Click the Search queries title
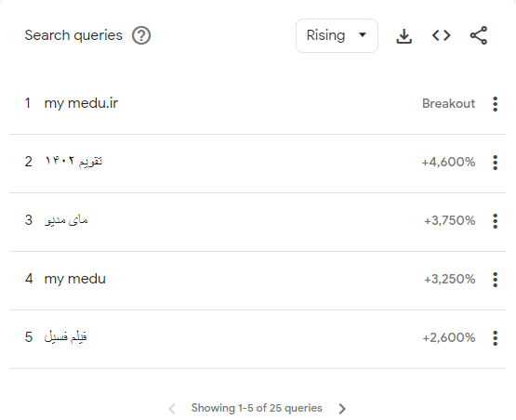The width and height of the screenshot is (516, 420). coord(73,35)
